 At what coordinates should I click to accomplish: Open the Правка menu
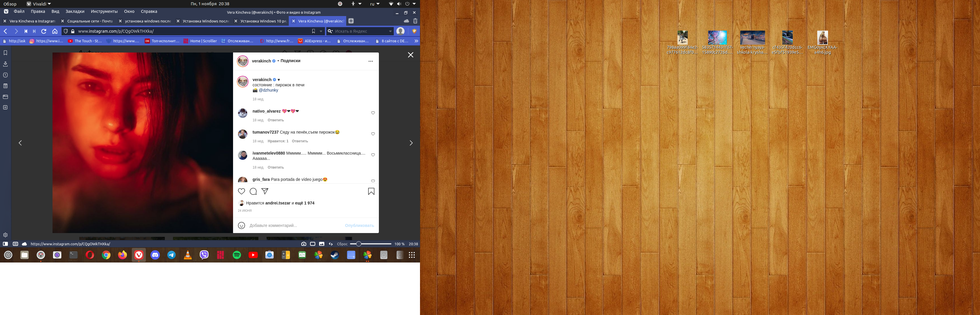click(38, 11)
